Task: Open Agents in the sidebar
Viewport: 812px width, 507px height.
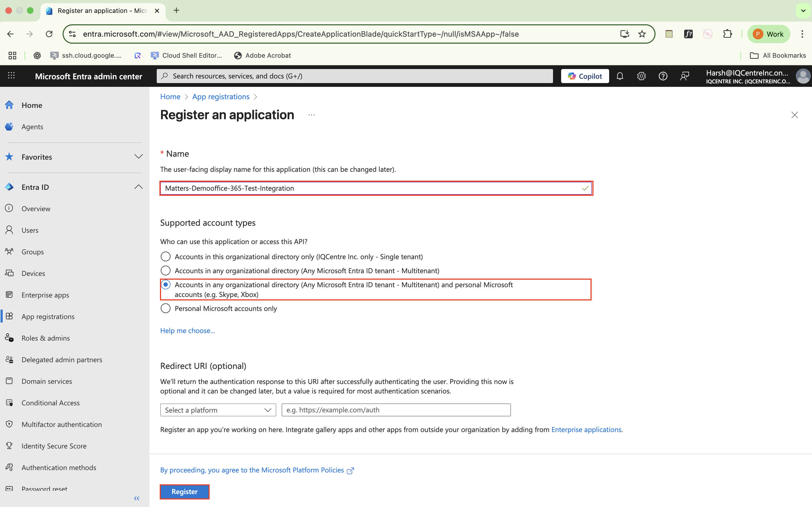Action: click(x=32, y=127)
